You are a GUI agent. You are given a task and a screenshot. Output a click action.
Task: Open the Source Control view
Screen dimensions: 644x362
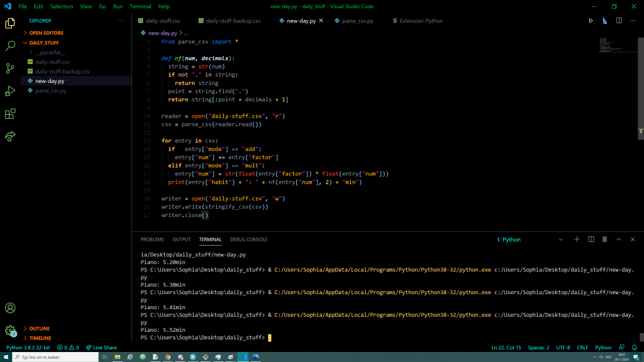click(x=10, y=69)
